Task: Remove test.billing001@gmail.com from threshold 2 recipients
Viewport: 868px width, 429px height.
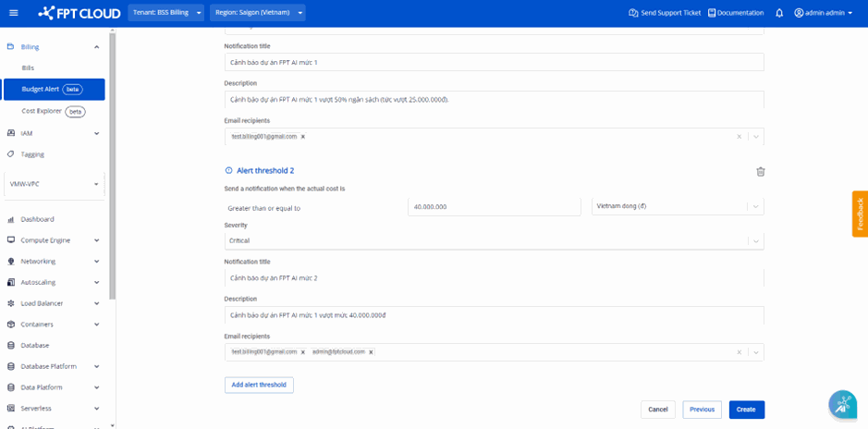Action: (x=303, y=352)
